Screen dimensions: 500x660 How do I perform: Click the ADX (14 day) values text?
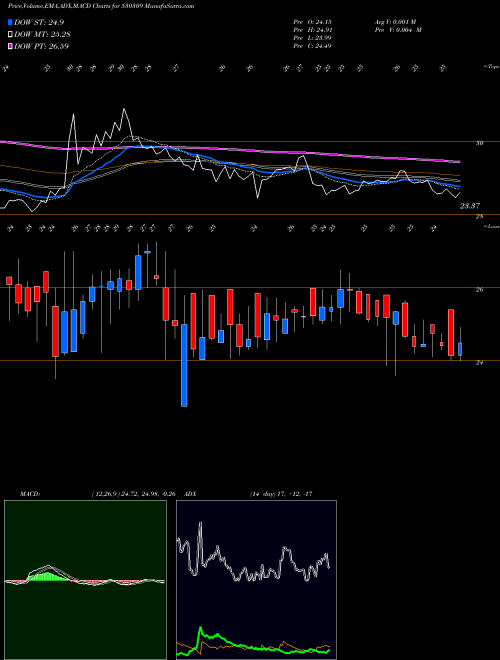click(281, 494)
